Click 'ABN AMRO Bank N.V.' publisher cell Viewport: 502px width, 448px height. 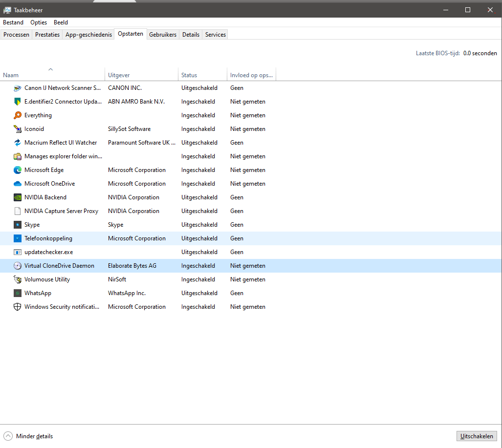[x=136, y=102]
